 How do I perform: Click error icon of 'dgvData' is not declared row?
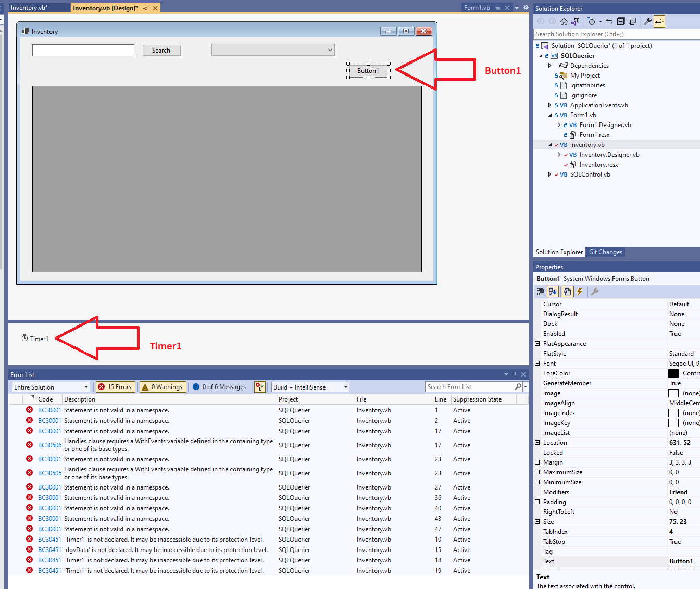click(30, 549)
